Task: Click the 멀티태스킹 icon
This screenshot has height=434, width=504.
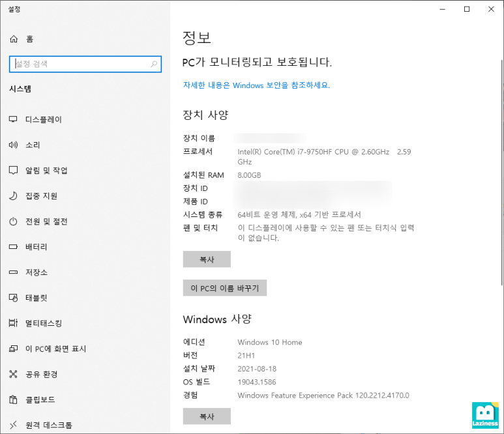Action: (13, 323)
